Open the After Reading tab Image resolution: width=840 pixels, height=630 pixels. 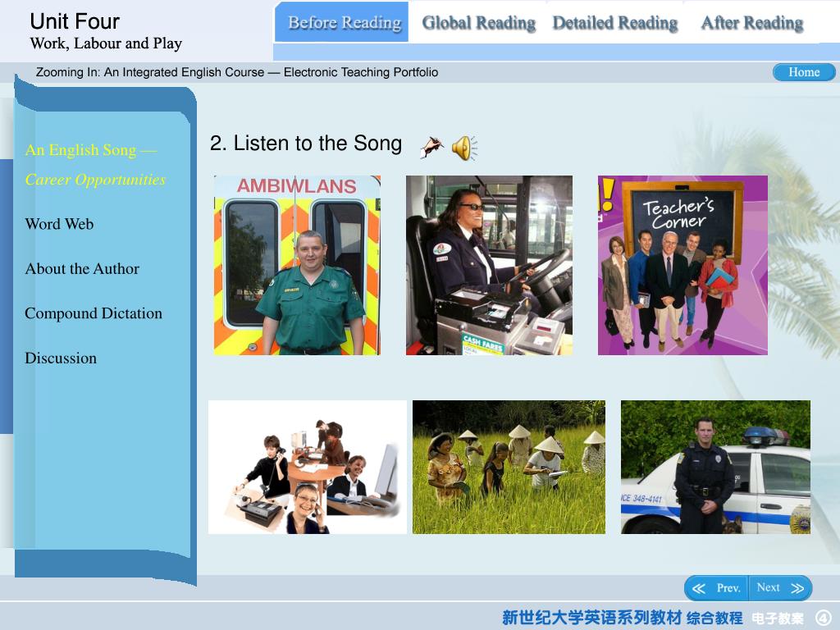(x=751, y=23)
